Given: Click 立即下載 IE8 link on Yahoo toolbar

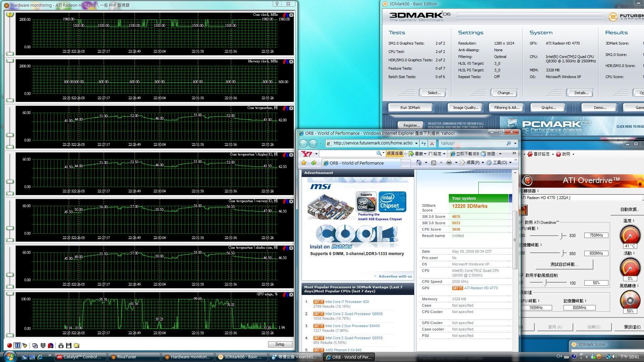Looking at the screenshot, I should pyautogui.click(x=465, y=154).
